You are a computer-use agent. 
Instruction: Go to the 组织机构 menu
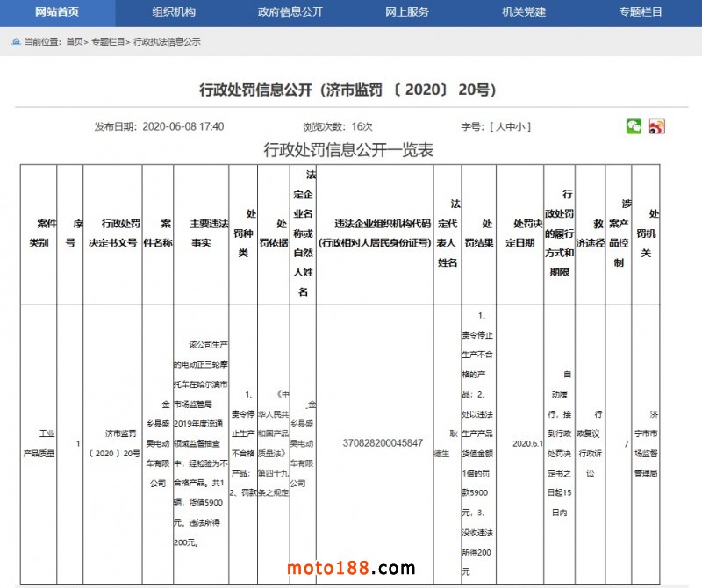click(174, 12)
